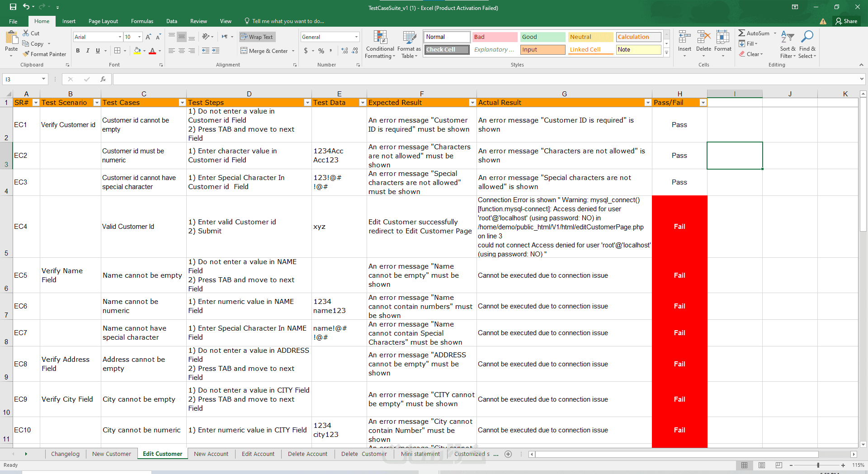The image size is (868, 474).
Task: Click the Tell me what you want to do box
Action: 284,21
